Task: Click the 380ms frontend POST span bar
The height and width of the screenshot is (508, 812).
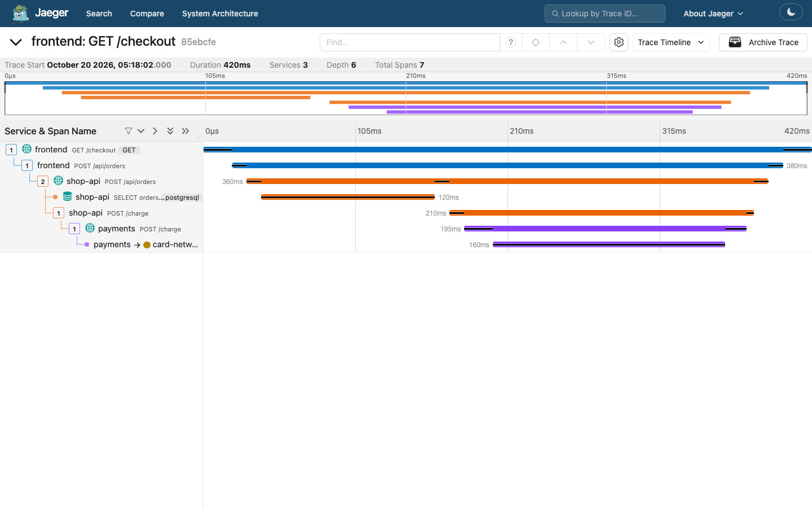Action: click(507, 165)
